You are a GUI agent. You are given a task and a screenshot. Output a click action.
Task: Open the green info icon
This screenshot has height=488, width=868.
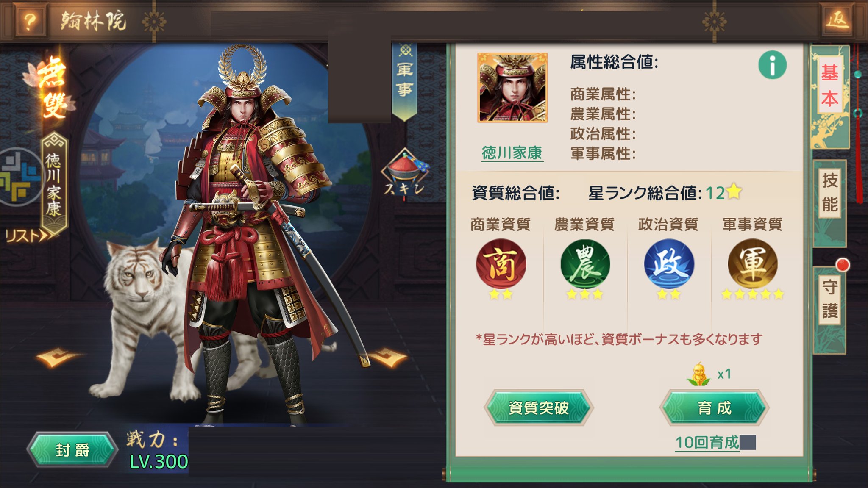tap(772, 65)
